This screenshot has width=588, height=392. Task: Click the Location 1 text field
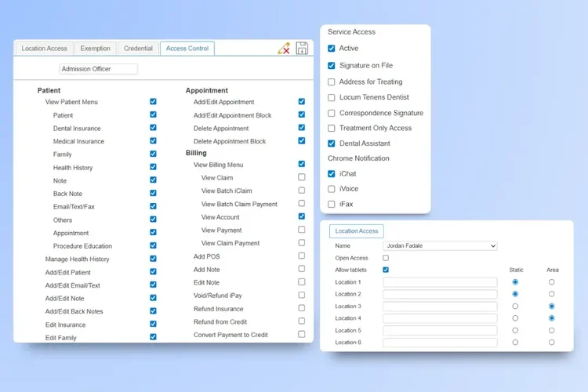click(x=440, y=282)
